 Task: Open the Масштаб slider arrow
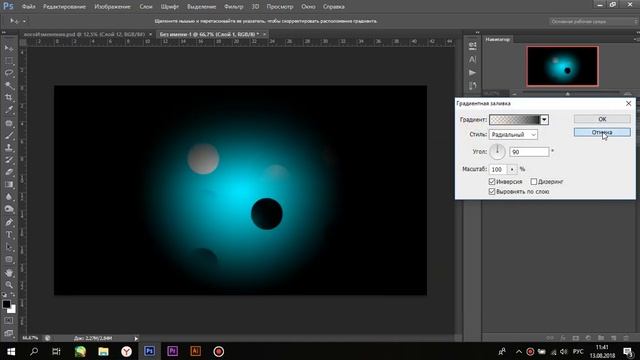tap(512, 169)
